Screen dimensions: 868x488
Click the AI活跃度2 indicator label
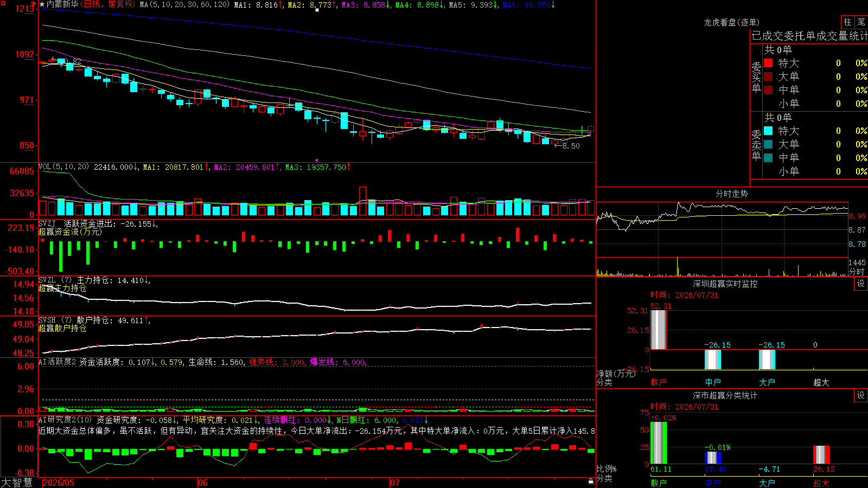click(x=57, y=362)
